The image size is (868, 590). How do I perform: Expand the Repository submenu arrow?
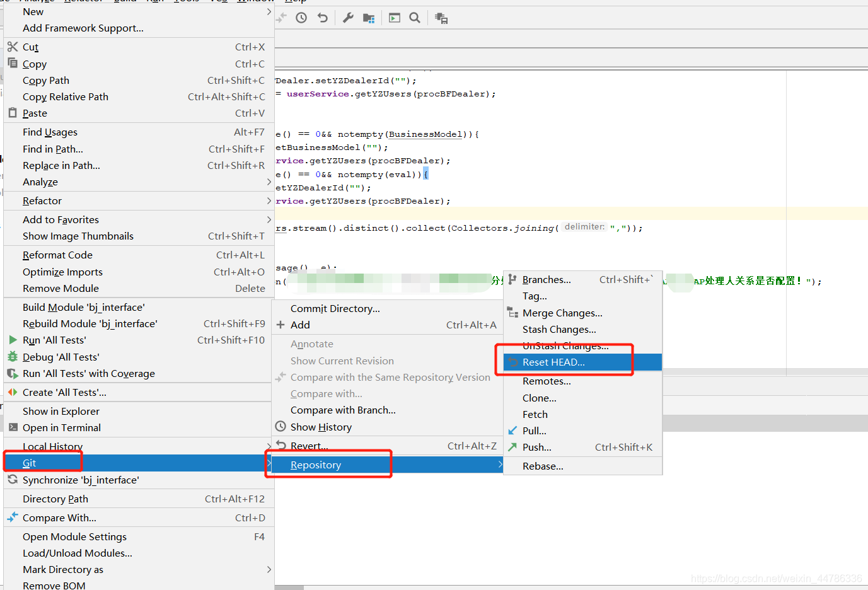pyautogui.click(x=500, y=465)
